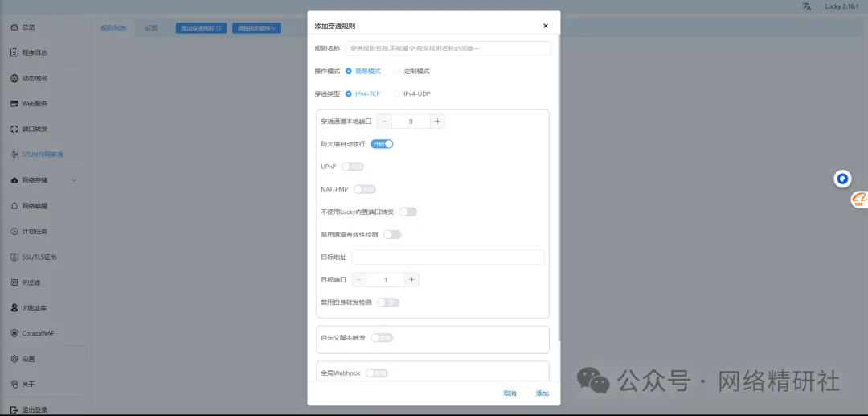Image resolution: width=868 pixels, height=416 pixels.
Task: Click the 退出登录 logout icon
Action: click(x=14, y=410)
